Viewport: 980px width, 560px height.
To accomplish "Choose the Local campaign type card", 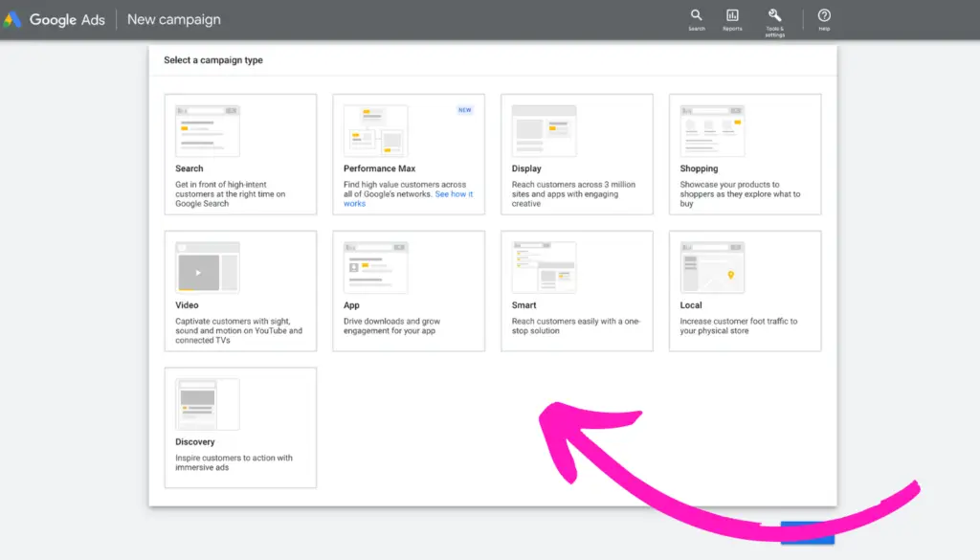I will (x=745, y=291).
